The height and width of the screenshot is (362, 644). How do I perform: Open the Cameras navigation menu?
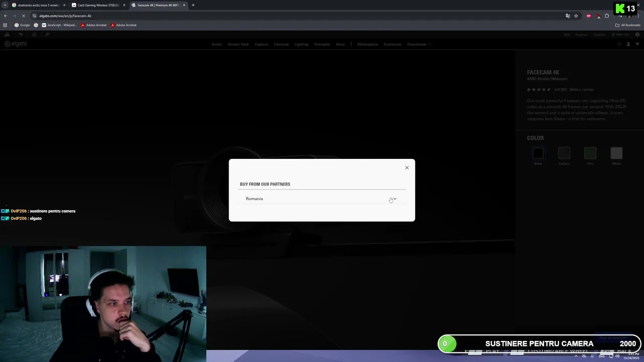[281, 44]
